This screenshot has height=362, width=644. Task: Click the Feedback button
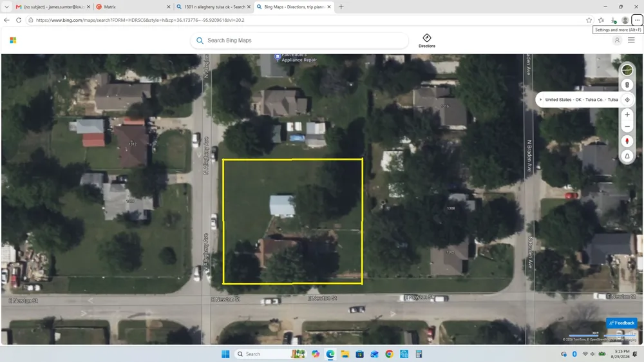point(621,323)
